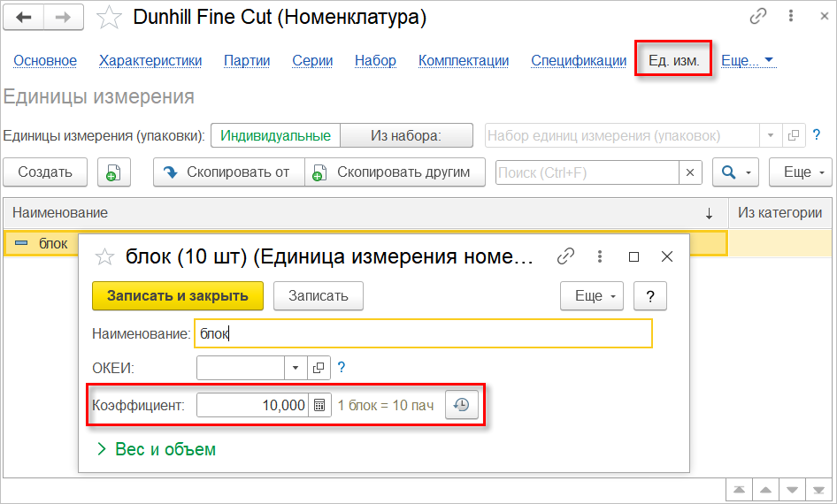Image resolution: width=837 pixels, height=504 pixels.
Task: Click the ОКЕИ input field
Action: tap(240, 368)
